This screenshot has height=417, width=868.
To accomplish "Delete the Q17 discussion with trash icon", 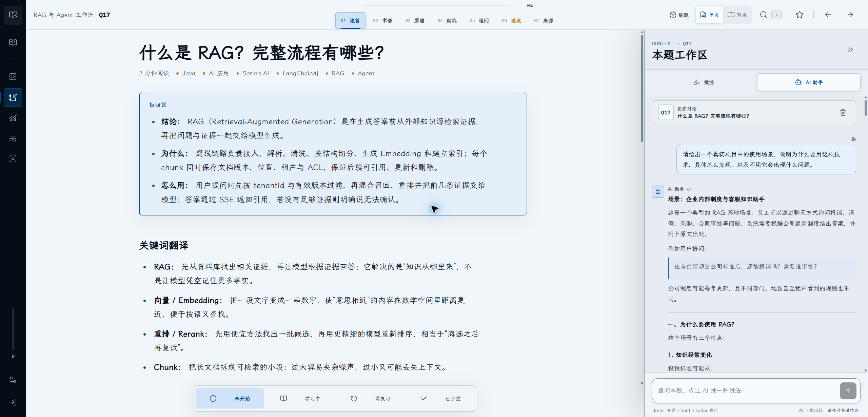I will tap(843, 113).
